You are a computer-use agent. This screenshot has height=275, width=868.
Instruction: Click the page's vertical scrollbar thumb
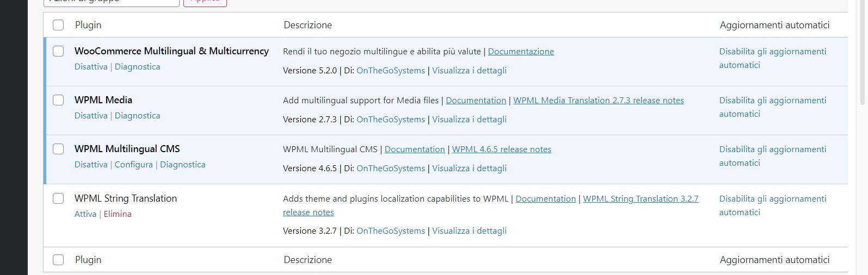[863, 52]
